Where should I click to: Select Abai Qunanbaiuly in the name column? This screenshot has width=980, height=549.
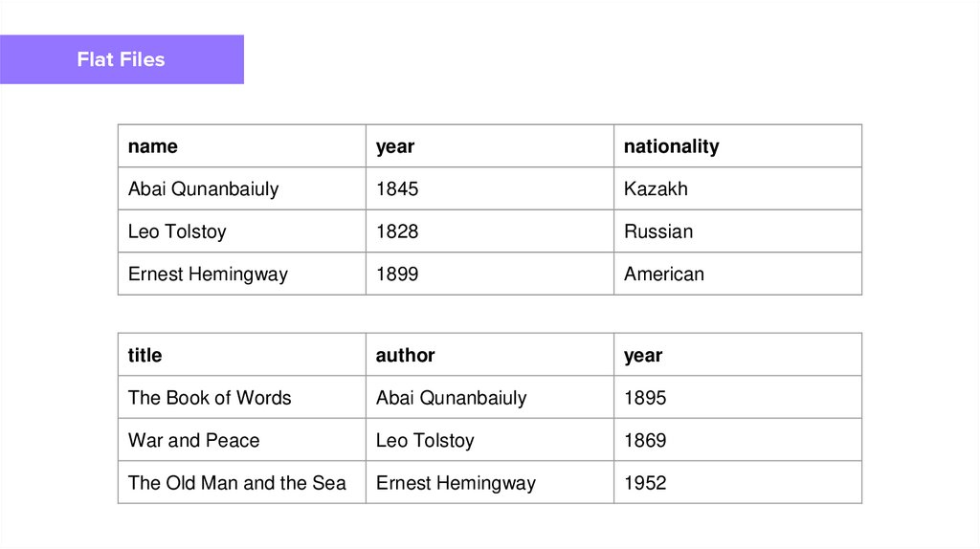pyautogui.click(x=203, y=188)
